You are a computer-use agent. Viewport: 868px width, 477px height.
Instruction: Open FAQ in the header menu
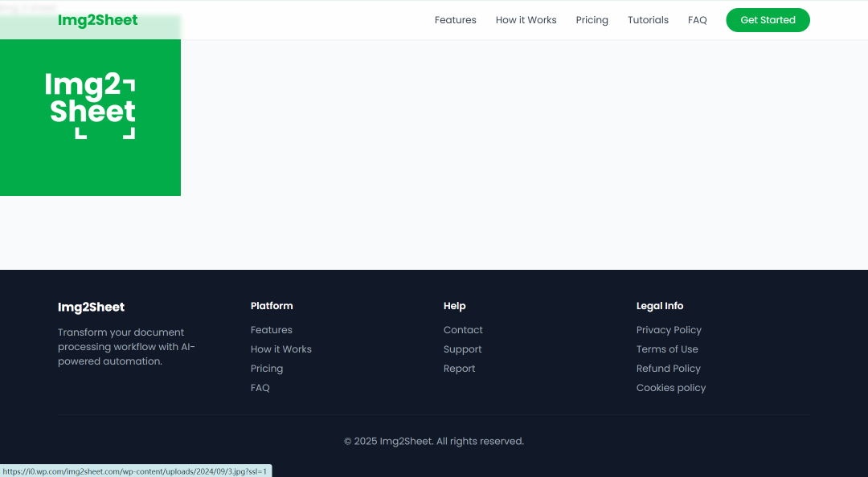pos(697,20)
